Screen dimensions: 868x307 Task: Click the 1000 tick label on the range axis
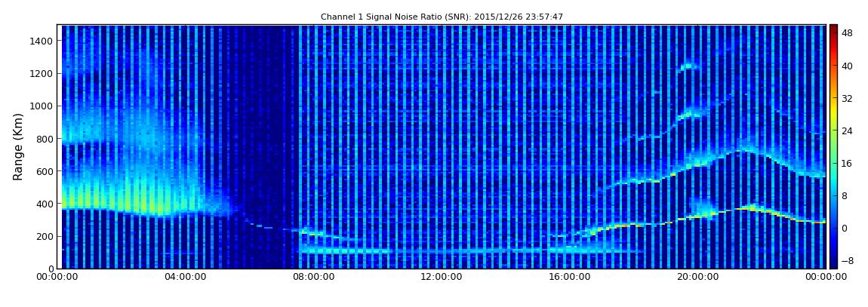pos(42,106)
